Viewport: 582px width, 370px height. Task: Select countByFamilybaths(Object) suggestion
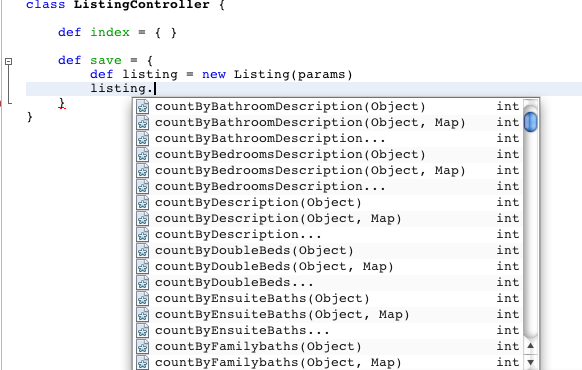(x=328, y=346)
